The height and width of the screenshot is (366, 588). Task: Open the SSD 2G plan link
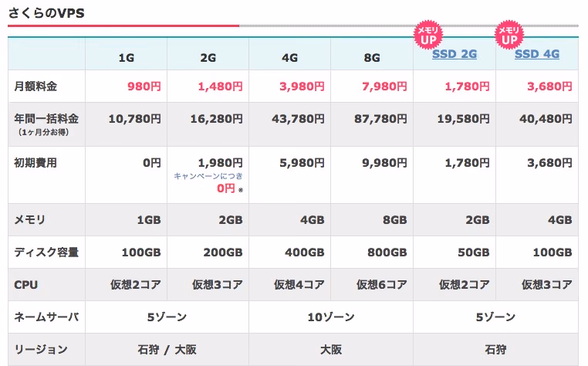click(x=455, y=54)
